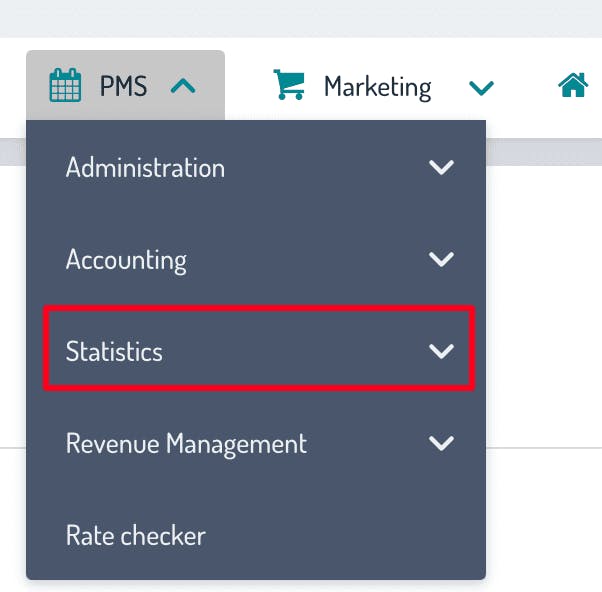Collapse PMS menu using its up chevron
Viewport: 602px width, 592px height.
(183, 87)
